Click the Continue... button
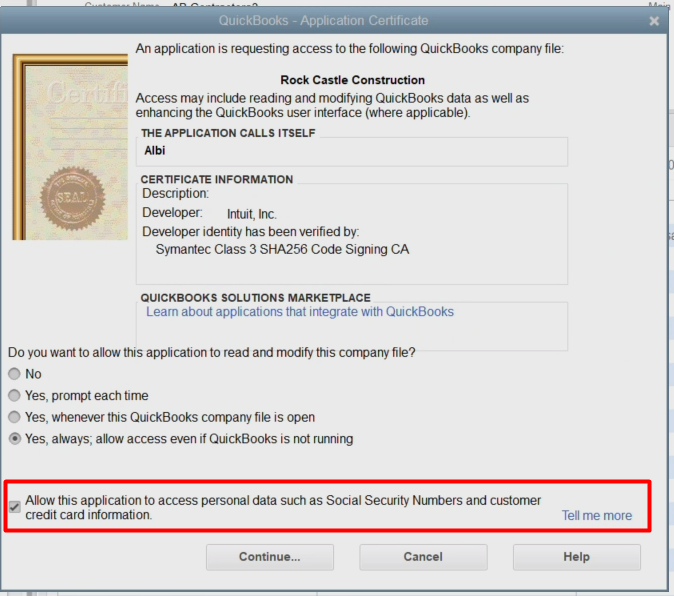Viewport: 674px width, 596px height. 270,557
